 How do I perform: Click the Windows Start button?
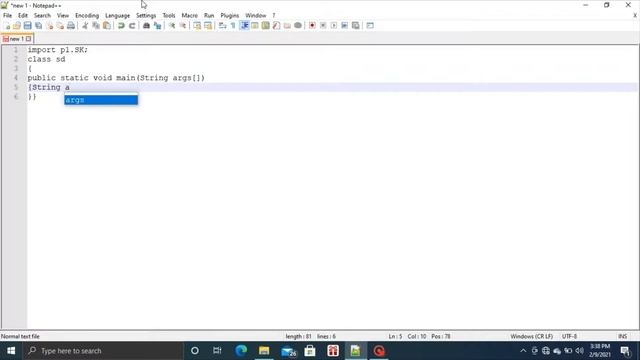[11, 351]
